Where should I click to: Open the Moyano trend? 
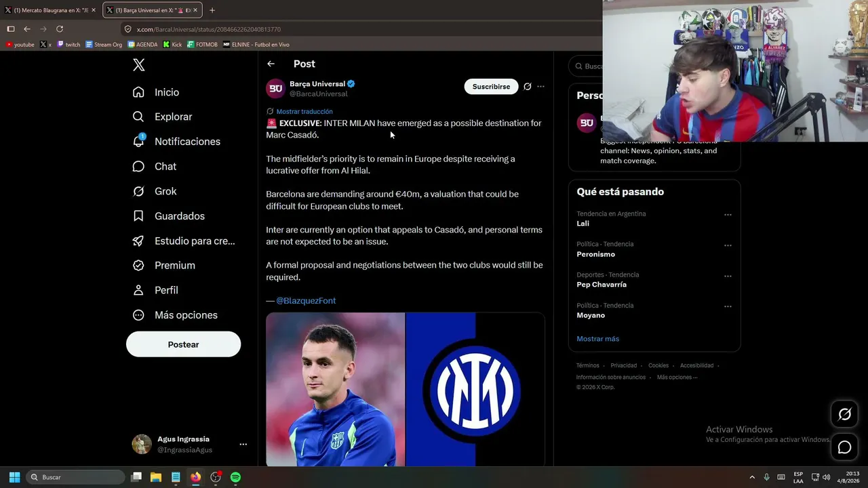591,315
